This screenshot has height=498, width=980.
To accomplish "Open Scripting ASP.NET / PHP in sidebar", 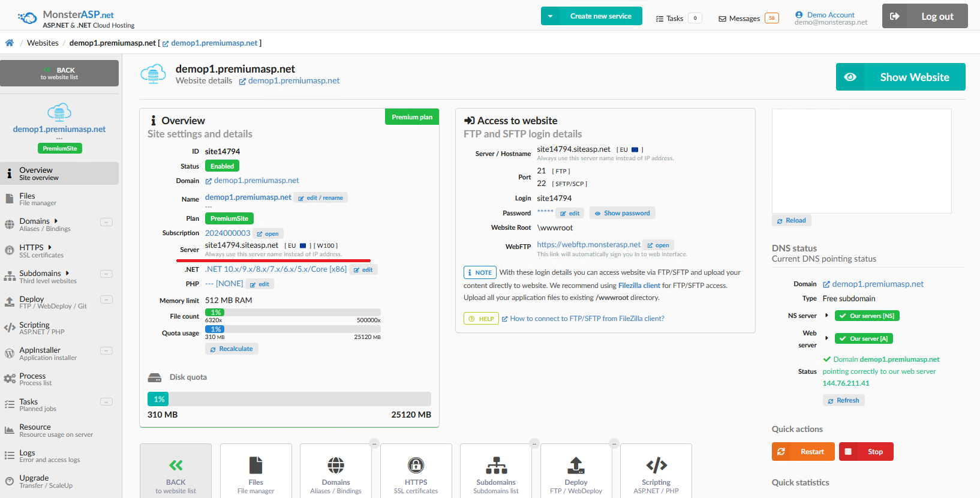I will [x=59, y=328].
